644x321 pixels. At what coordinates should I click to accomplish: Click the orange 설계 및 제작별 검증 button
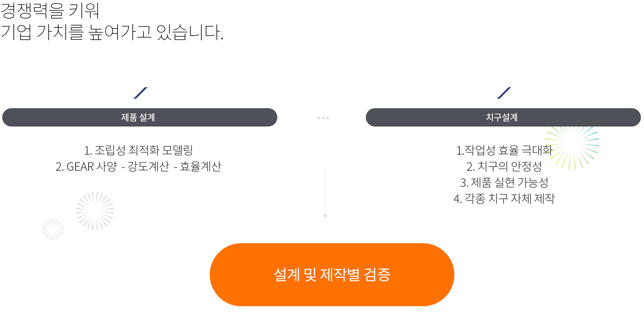[332, 275]
